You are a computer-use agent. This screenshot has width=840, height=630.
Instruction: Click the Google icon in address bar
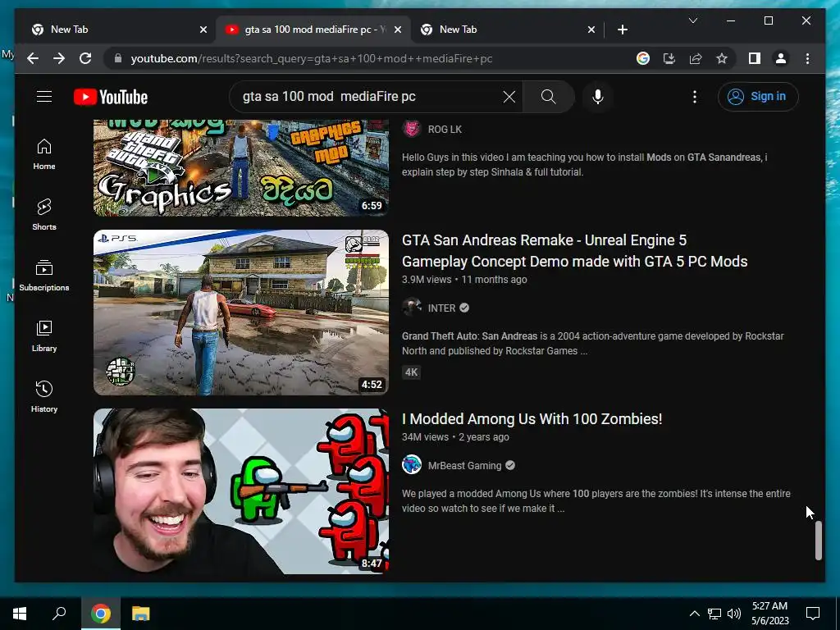click(x=643, y=58)
